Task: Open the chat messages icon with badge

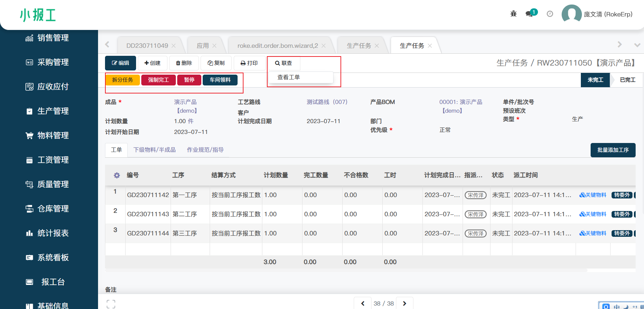Action: point(530,14)
